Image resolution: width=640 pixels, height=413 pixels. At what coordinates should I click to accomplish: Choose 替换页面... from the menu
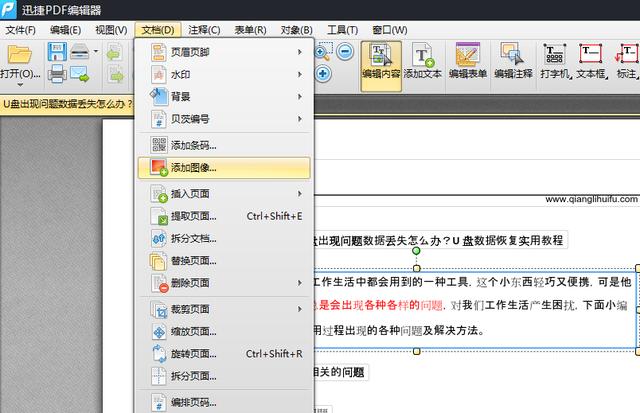click(224, 261)
